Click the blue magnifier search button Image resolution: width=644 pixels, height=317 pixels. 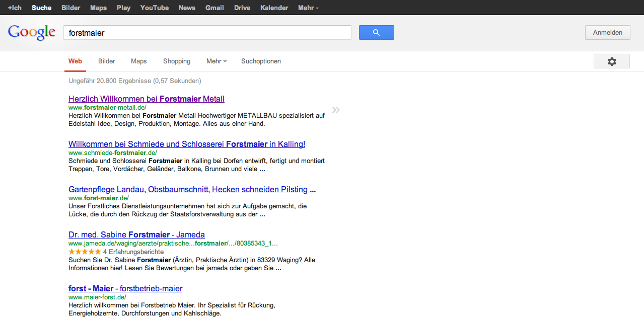376,33
